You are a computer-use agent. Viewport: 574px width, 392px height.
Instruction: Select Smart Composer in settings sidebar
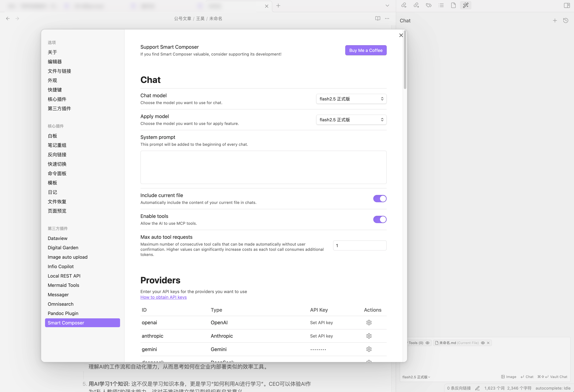click(x=82, y=323)
